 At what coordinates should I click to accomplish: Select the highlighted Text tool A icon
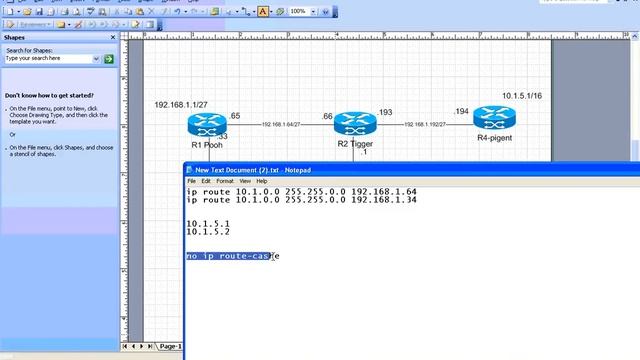click(x=263, y=12)
